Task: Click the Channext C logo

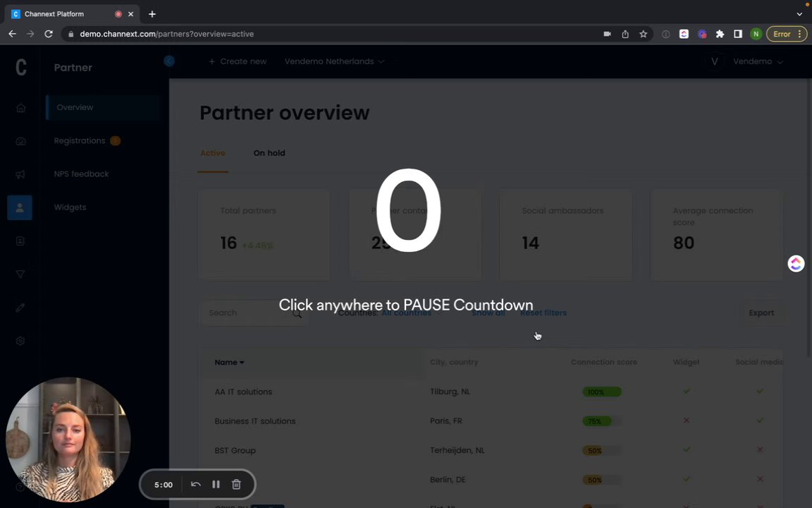Action: coord(20,67)
